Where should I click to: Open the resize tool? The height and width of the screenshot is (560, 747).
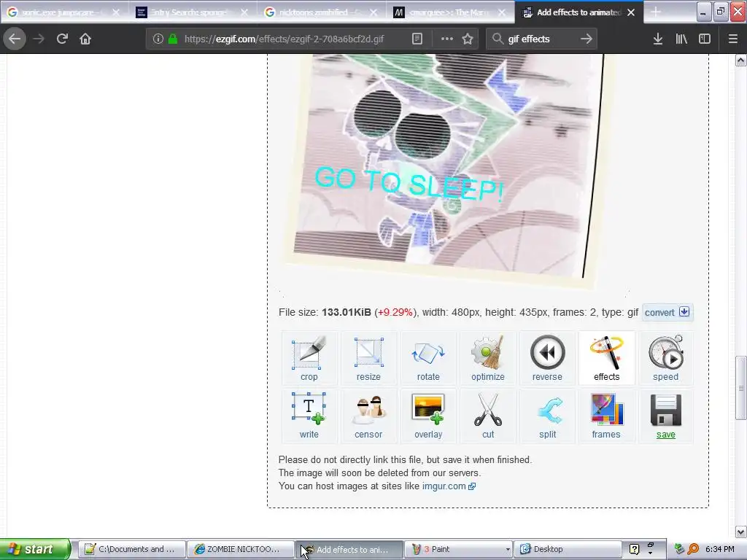[368, 359]
